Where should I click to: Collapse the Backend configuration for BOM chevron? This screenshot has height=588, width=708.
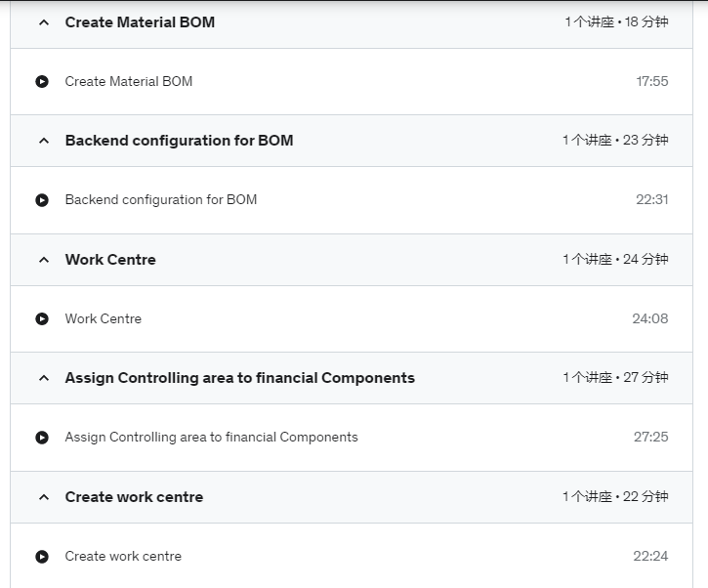[x=44, y=141]
